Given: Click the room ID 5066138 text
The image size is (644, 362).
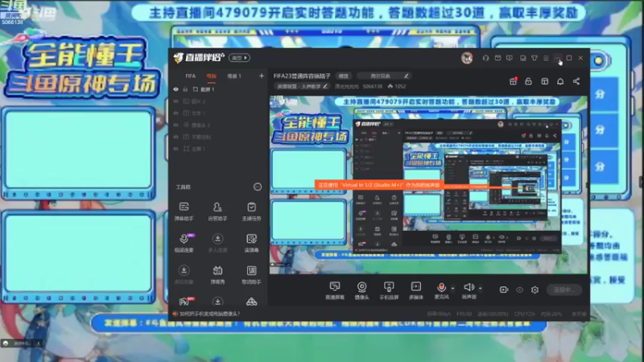Looking at the screenshot, I should (373, 86).
